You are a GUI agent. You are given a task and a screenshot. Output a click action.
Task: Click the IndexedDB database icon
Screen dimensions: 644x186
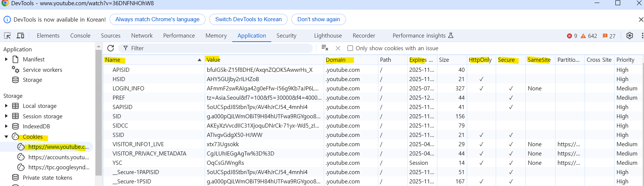(16, 126)
